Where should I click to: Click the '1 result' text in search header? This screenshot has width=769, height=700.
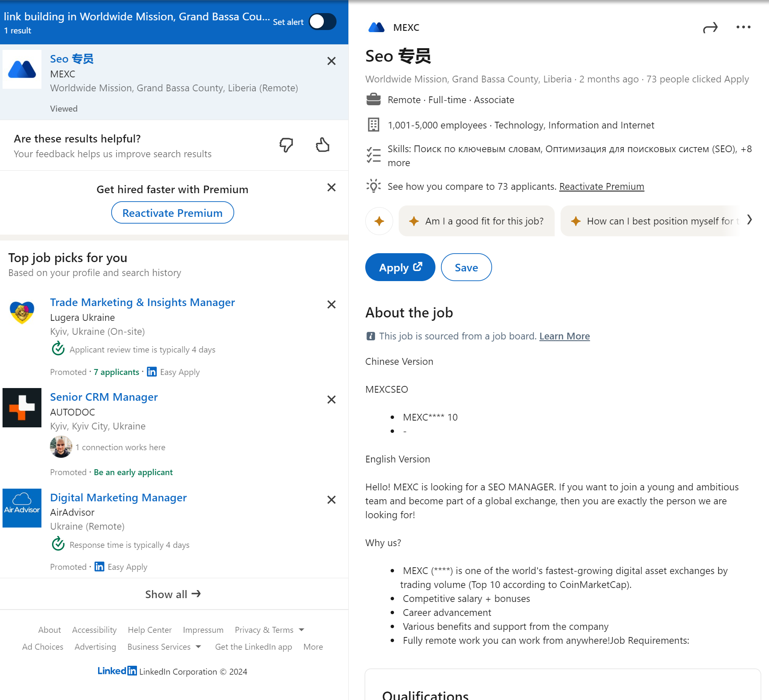coord(18,30)
